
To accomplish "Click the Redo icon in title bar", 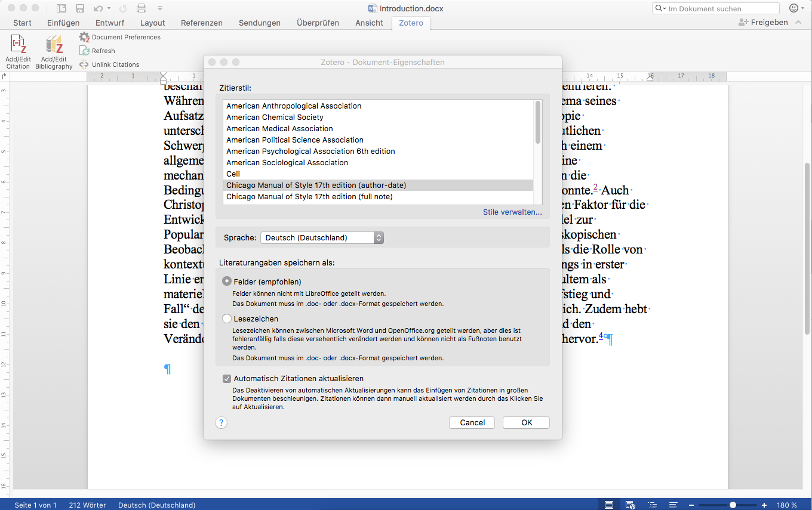I will [122, 8].
